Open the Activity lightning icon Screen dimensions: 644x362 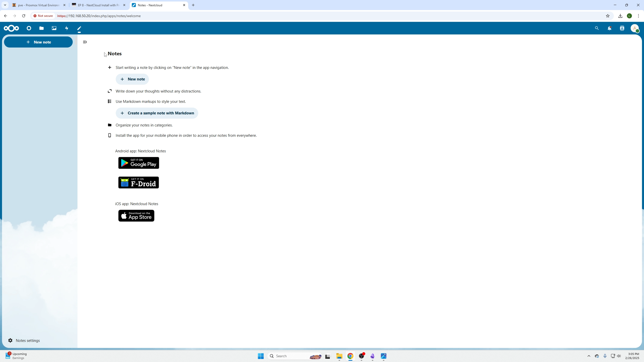[67, 28]
